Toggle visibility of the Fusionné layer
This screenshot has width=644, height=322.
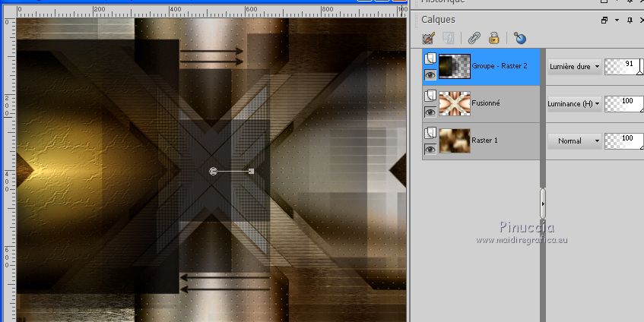430,112
